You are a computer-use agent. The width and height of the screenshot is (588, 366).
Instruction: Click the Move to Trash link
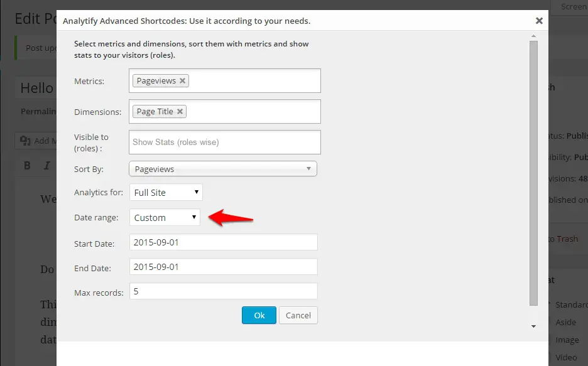(564, 239)
